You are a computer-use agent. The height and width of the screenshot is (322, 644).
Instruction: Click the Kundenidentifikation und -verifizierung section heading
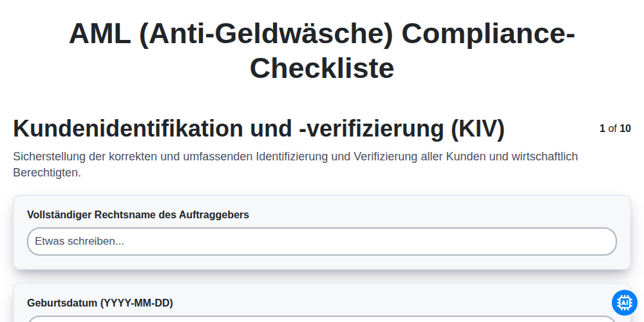click(259, 129)
